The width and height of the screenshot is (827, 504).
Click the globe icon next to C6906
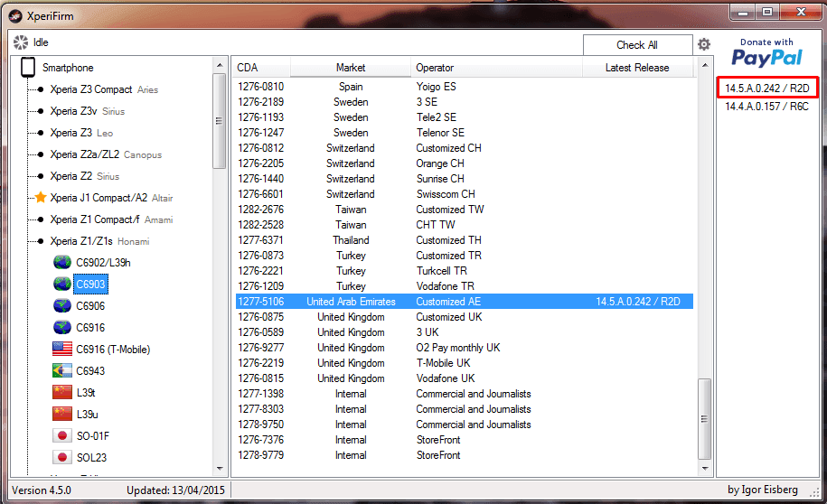pos(62,305)
